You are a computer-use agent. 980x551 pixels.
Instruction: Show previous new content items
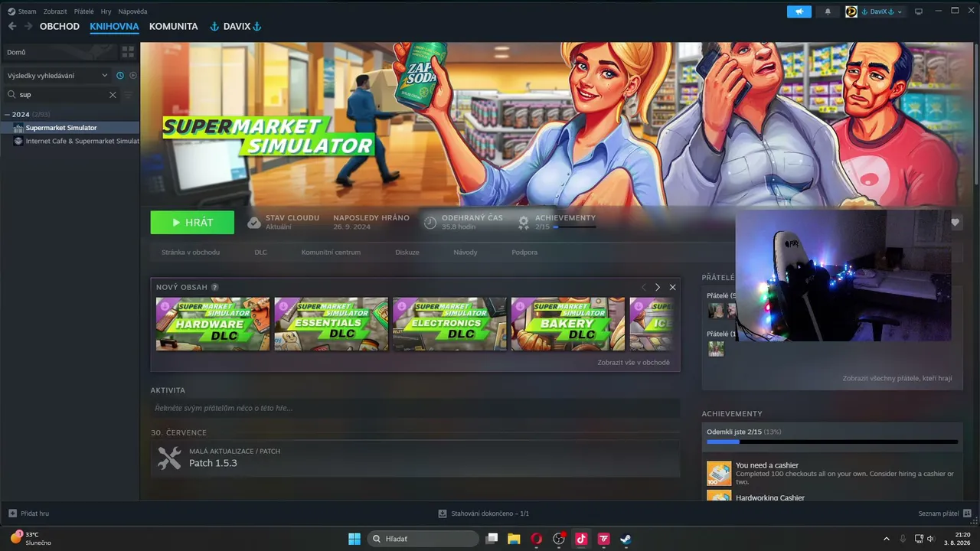[x=643, y=287]
